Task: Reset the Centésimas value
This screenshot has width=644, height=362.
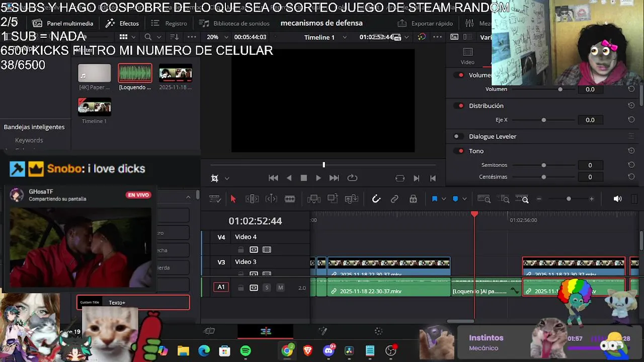Action: coord(631,177)
